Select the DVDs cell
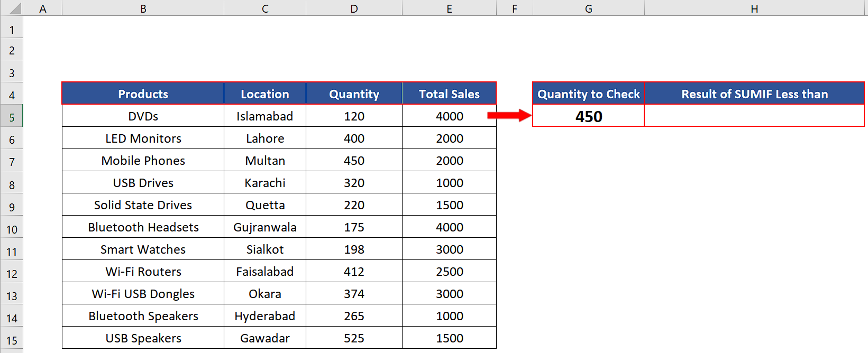This screenshot has height=353, width=868. 143,116
